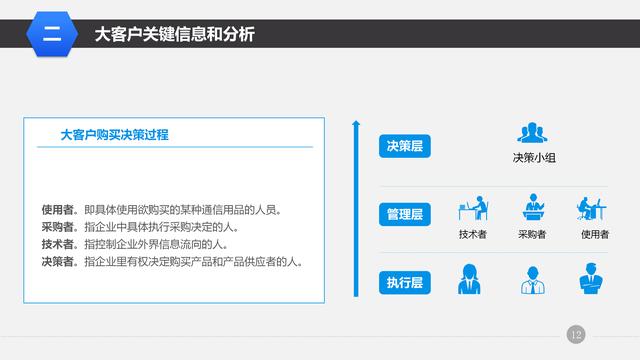Screen dimensions: 640x360
Task: Click the line starting with 决策者
Action: click(172, 262)
